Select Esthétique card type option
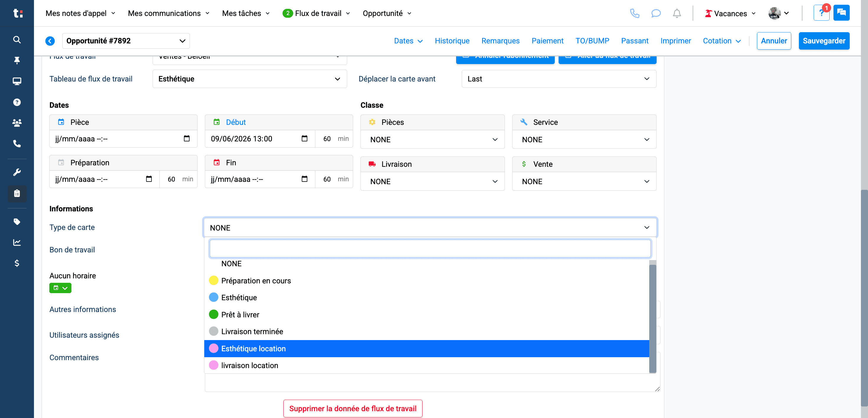The height and width of the screenshot is (418, 868). click(x=427, y=298)
